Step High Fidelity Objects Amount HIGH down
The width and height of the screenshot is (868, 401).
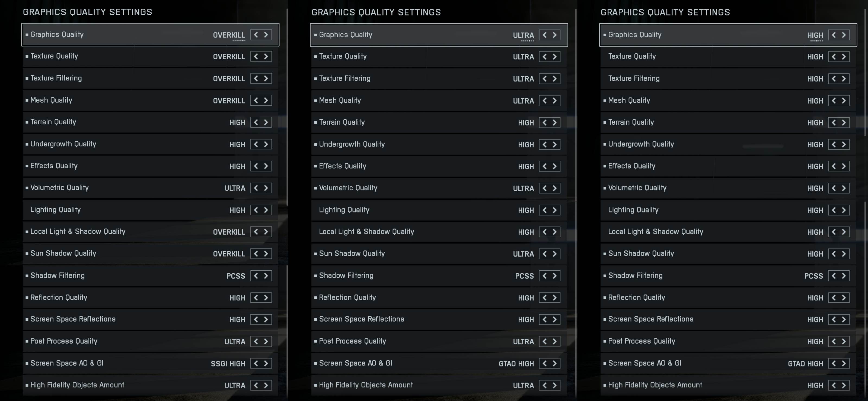(x=834, y=385)
